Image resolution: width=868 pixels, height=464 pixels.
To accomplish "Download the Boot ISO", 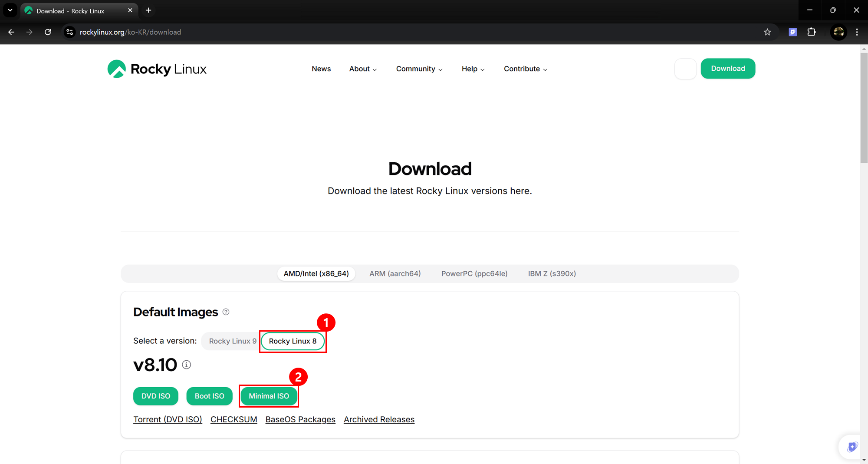I will click(210, 396).
